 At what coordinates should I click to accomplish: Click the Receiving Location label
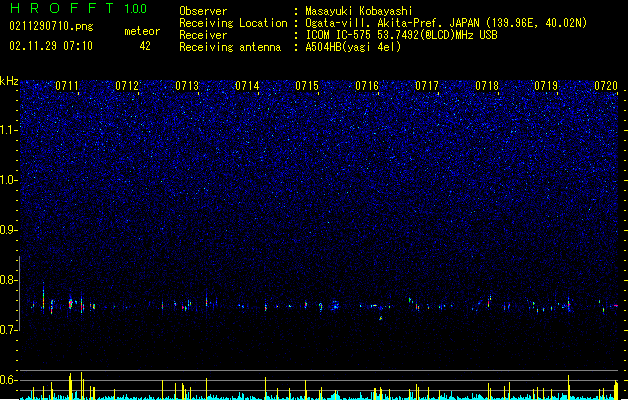(233, 23)
